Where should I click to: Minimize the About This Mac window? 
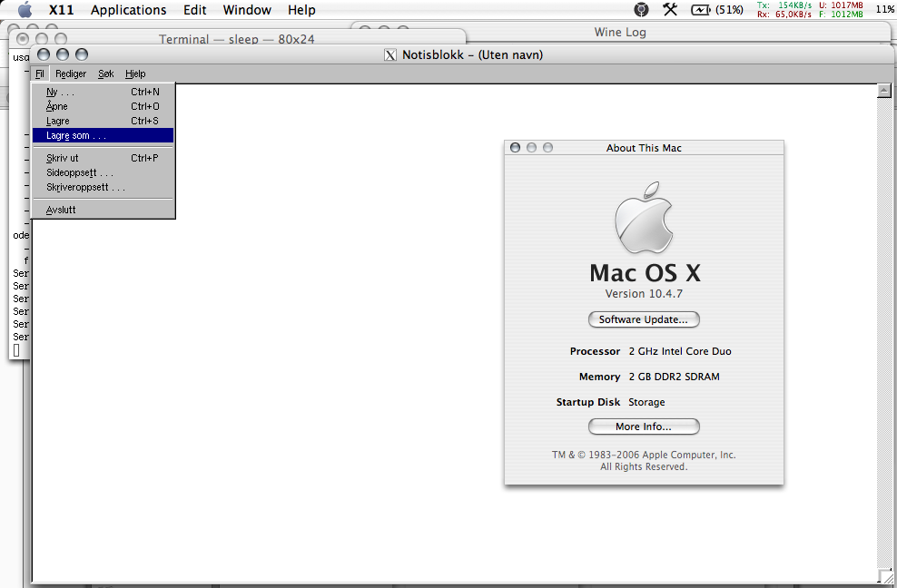(x=531, y=148)
